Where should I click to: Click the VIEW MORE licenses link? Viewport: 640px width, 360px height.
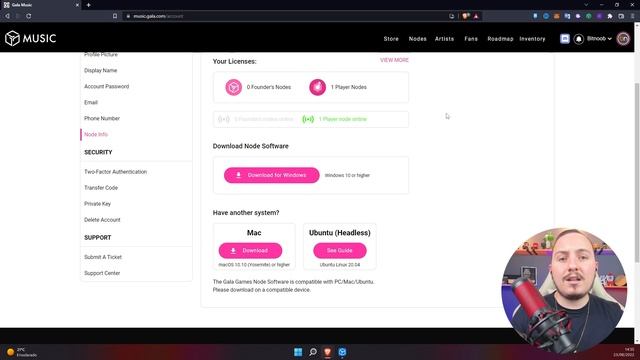pyautogui.click(x=394, y=60)
